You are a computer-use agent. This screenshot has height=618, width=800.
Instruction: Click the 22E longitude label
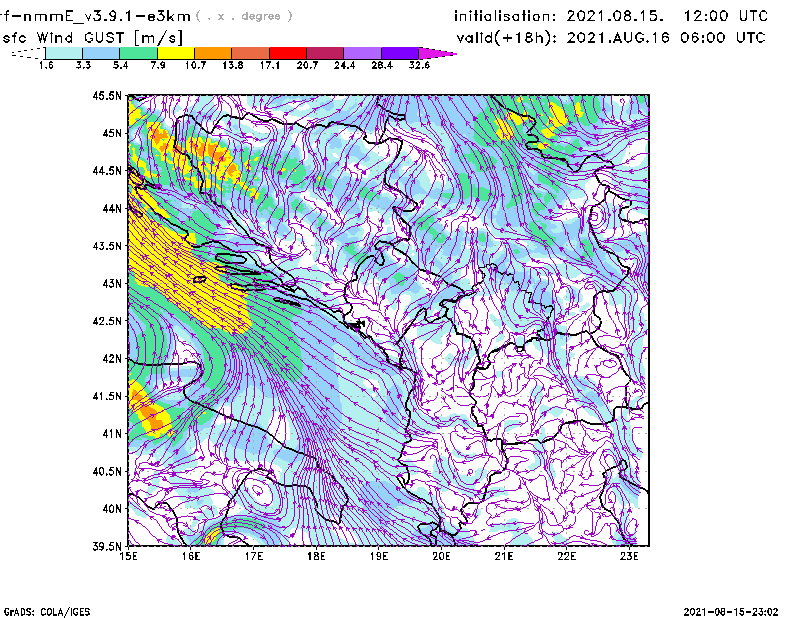(x=566, y=556)
